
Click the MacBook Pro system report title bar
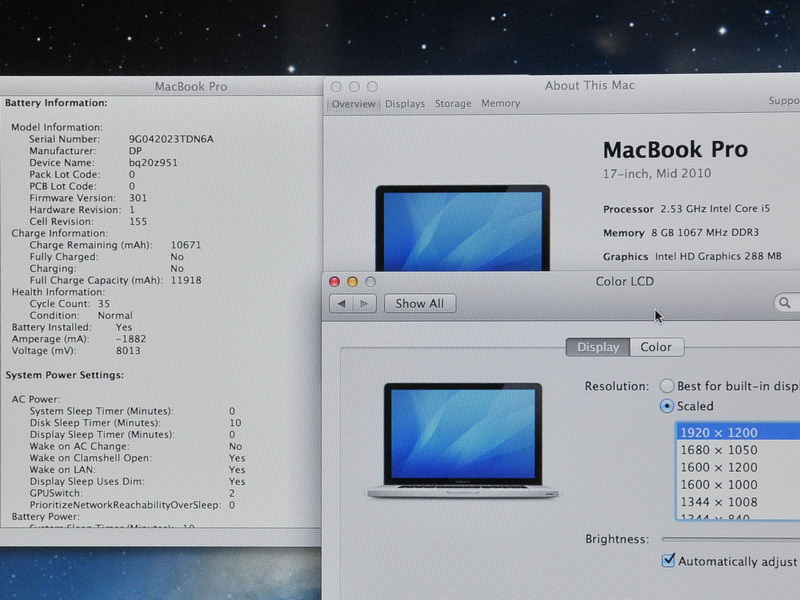(191, 87)
